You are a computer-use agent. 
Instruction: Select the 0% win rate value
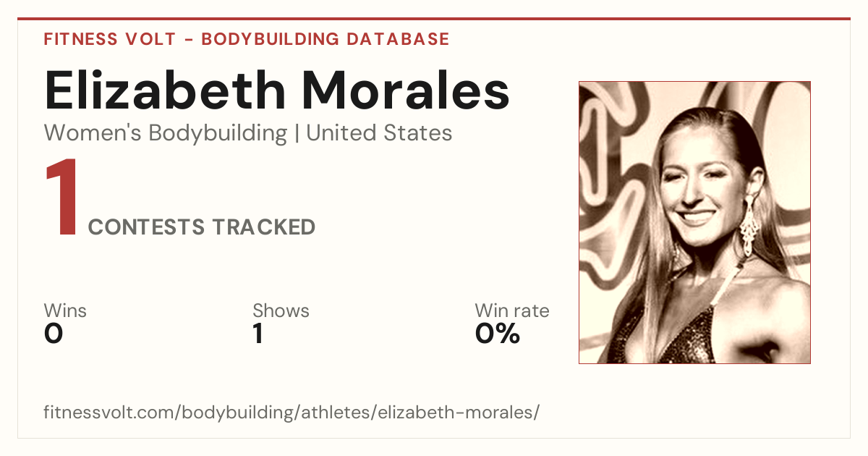point(498,334)
